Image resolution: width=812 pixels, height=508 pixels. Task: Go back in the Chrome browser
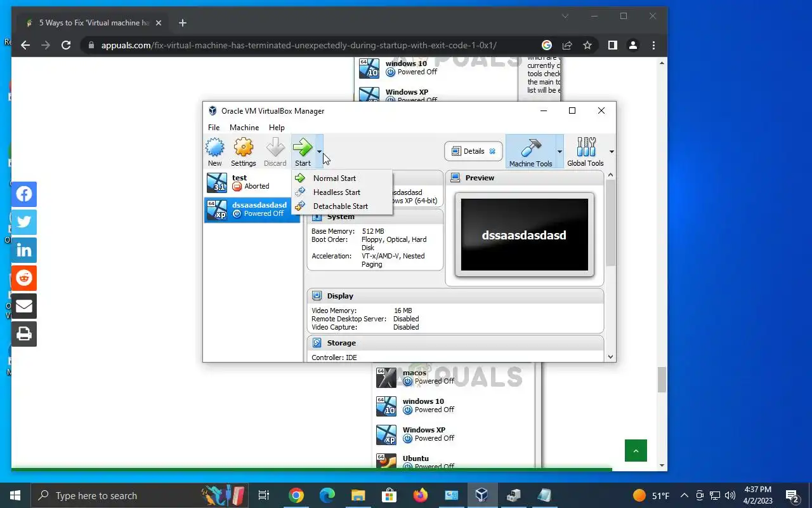[25, 45]
